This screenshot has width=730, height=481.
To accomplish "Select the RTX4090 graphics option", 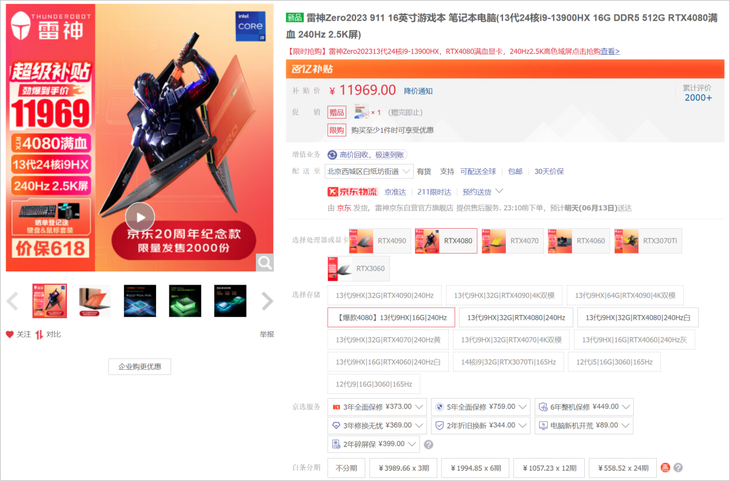I will click(x=380, y=241).
